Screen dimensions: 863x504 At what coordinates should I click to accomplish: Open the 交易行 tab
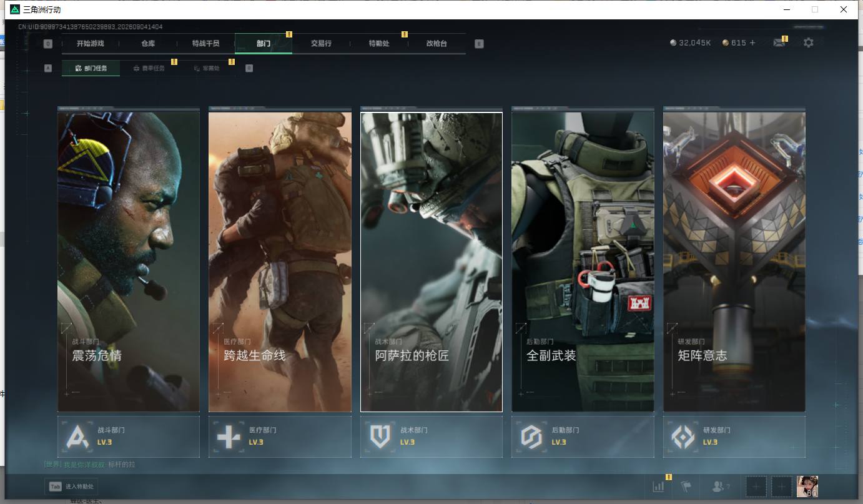pos(321,44)
